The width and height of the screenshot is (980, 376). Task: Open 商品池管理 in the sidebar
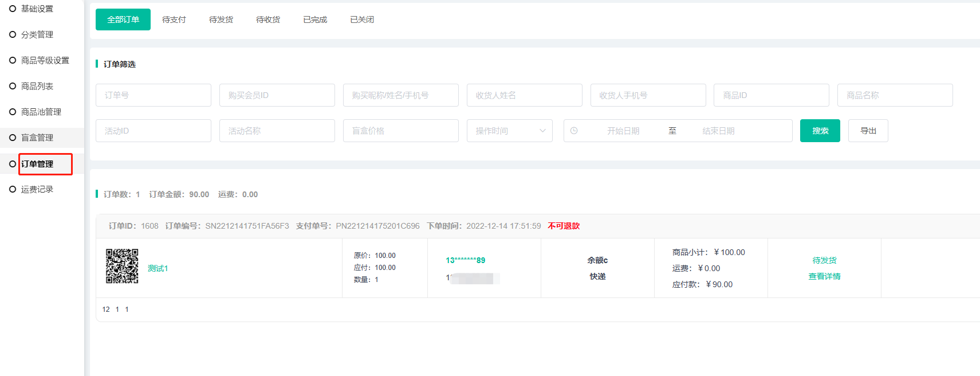[x=41, y=112]
